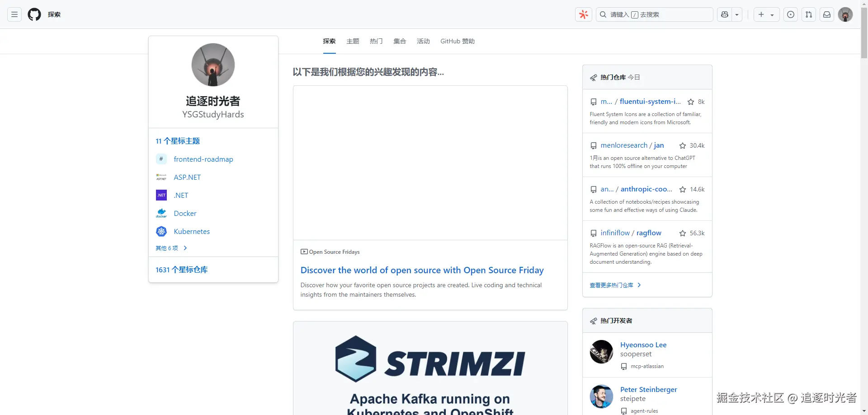Open the .NET topic text link
This screenshot has width=868, height=415.
tap(181, 195)
